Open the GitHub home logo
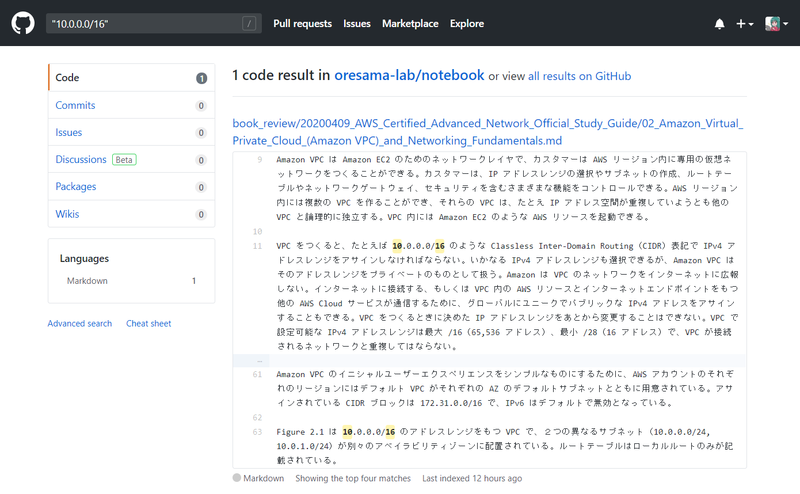Viewport: 800px width, 494px height. [23, 23]
